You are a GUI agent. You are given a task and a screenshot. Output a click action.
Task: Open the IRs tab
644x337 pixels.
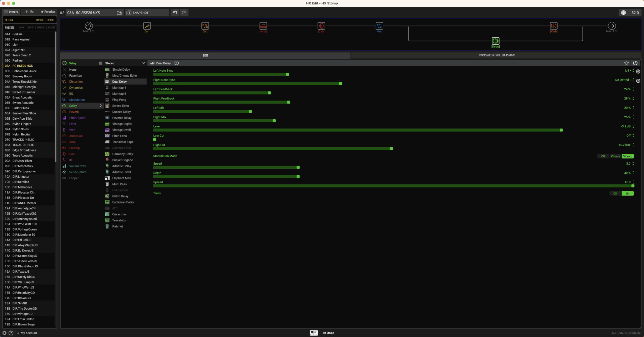(30, 12)
